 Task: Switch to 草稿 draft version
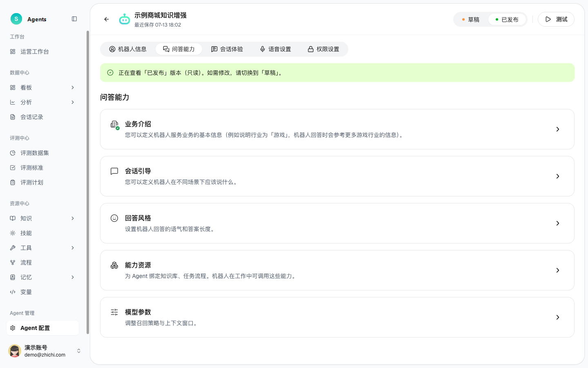pos(471,20)
